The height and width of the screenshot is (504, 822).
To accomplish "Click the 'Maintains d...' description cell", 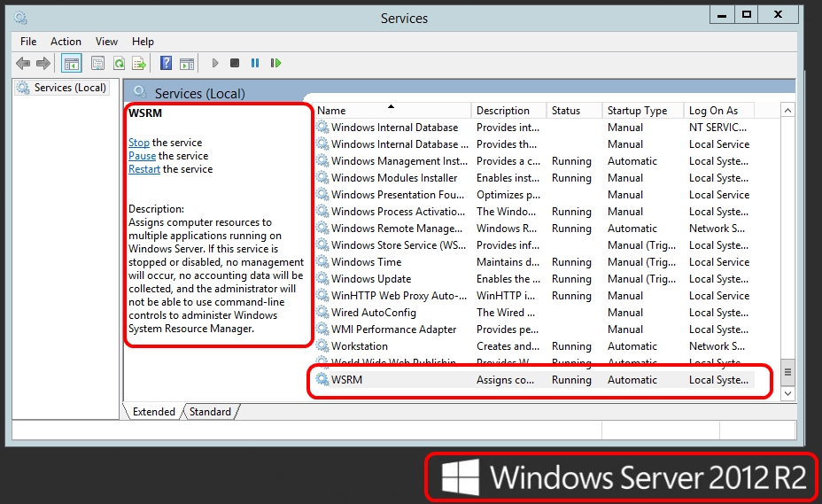I will coord(508,261).
